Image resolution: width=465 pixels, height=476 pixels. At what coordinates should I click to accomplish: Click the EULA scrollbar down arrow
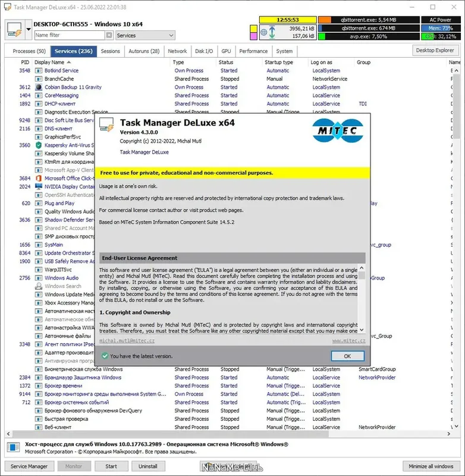point(362,330)
